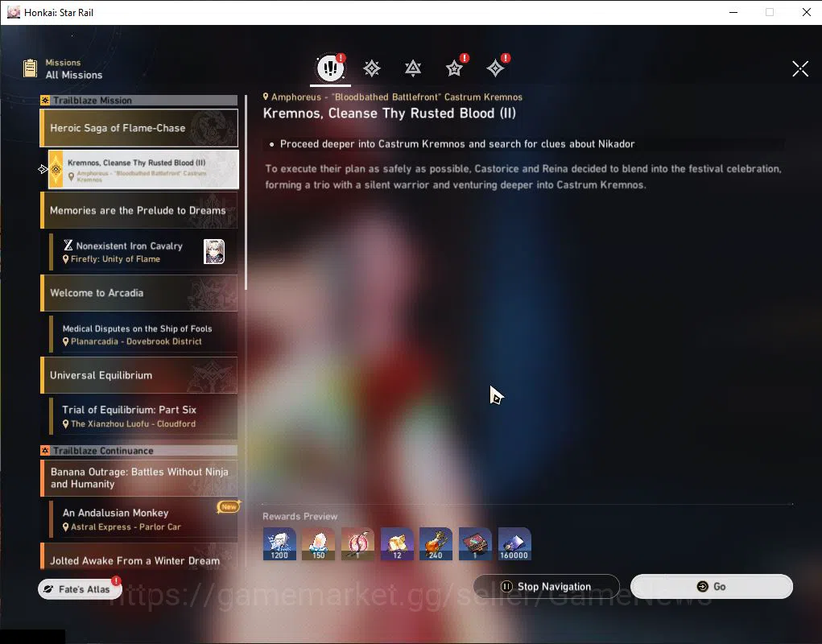Expand Memories are the Prelude to Dreams
This screenshot has height=644, width=822.
coord(139,210)
